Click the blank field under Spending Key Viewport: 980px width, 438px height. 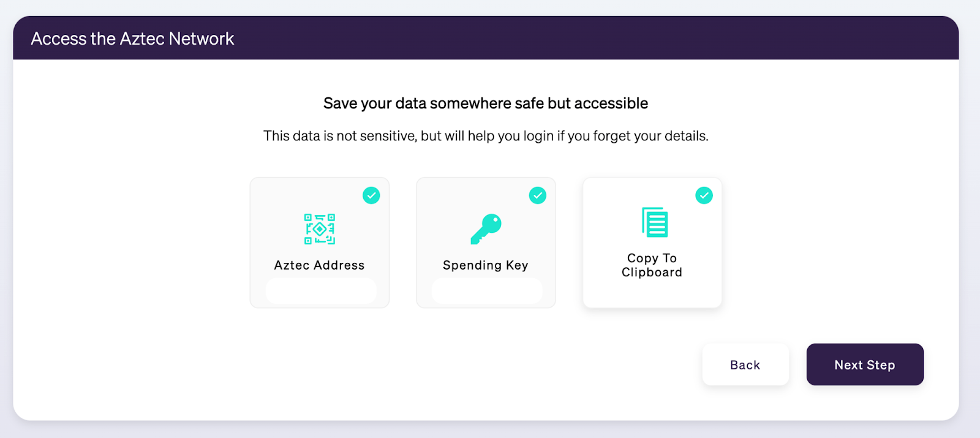click(487, 291)
